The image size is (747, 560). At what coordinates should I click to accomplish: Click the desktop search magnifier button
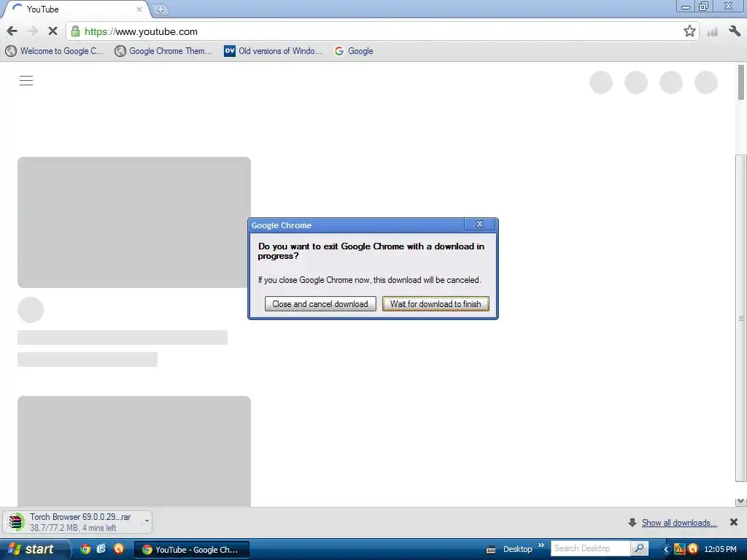pyautogui.click(x=639, y=548)
